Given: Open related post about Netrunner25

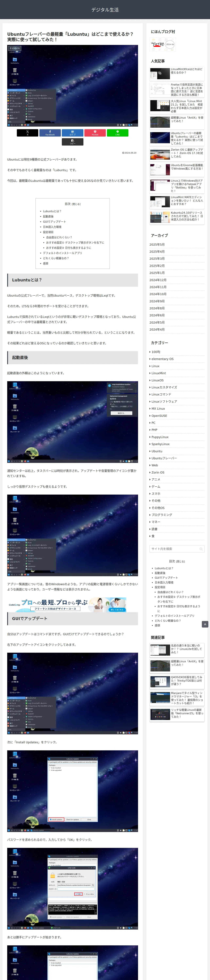Looking at the screenshot, I should [x=177, y=714].
